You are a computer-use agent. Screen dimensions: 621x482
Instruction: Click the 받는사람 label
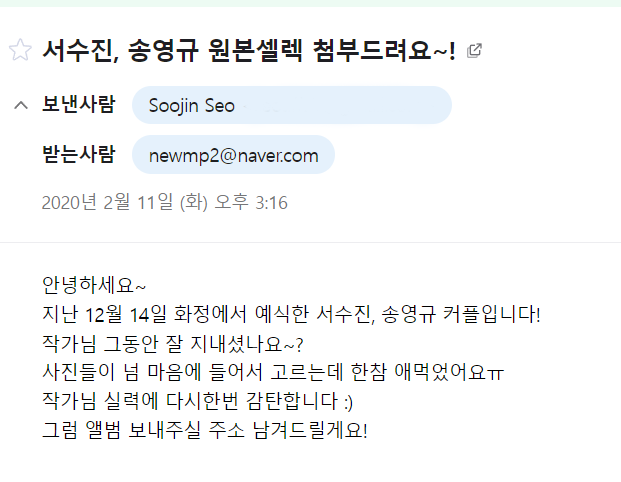point(78,155)
